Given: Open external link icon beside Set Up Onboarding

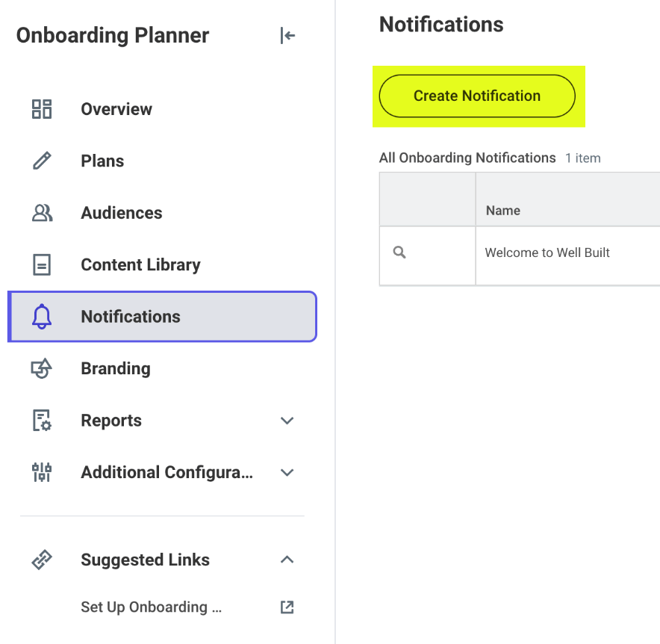Looking at the screenshot, I should (287, 607).
